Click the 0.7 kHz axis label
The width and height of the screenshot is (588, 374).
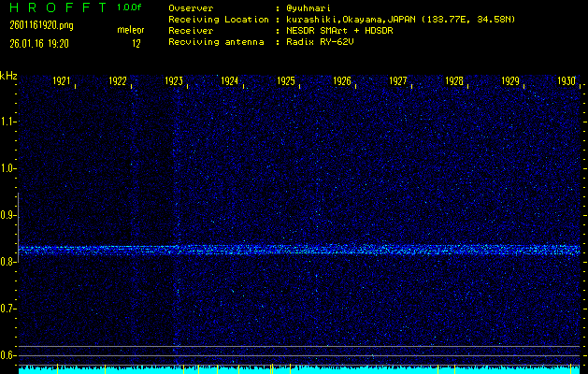tap(8, 309)
